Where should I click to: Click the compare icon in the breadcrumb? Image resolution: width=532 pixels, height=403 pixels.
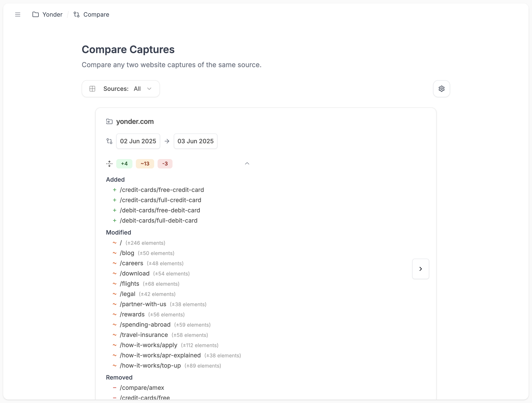pos(77,14)
